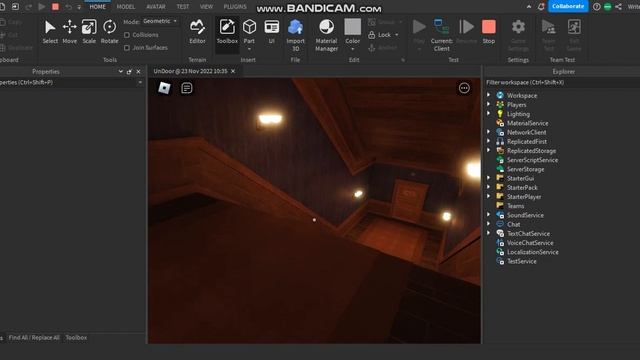Viewport: 640px width, 360px height.
Task: Switch to the MODEL ribbon tab
Action: 125,7
